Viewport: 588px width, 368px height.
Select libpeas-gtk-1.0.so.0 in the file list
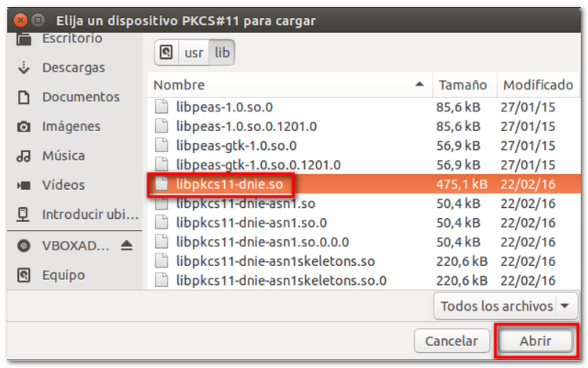(236, 145)
